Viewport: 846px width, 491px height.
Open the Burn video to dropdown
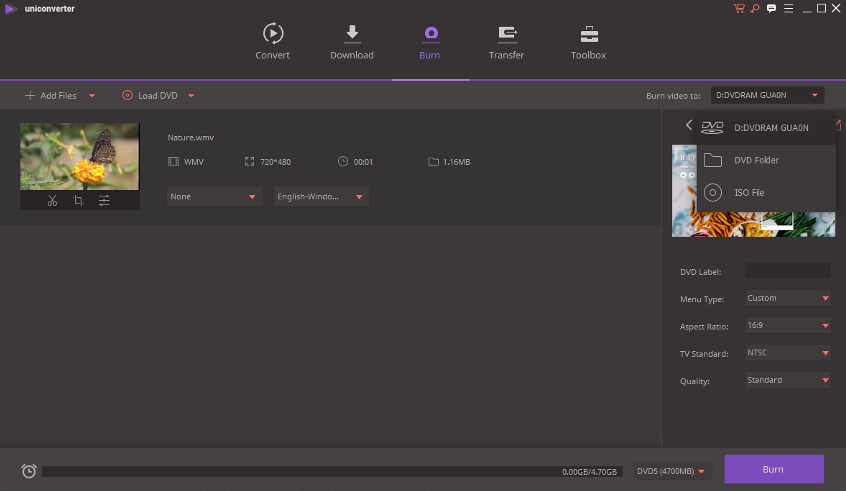click(x=767, y=95)
